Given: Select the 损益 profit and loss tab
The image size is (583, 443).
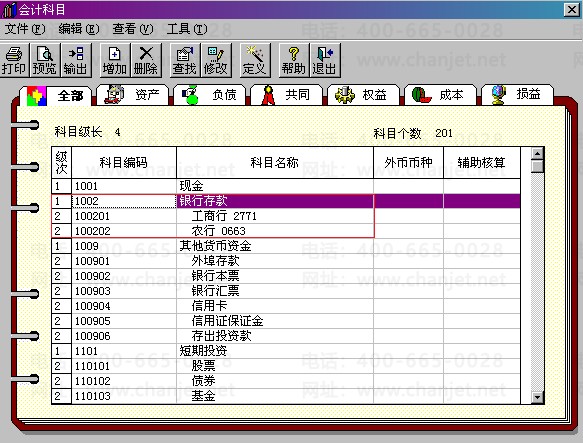Looking at the screenshot, I should 517,95.
